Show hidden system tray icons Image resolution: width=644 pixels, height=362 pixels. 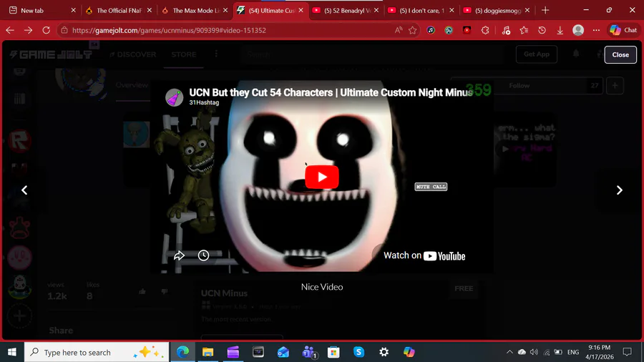point(509,352)
